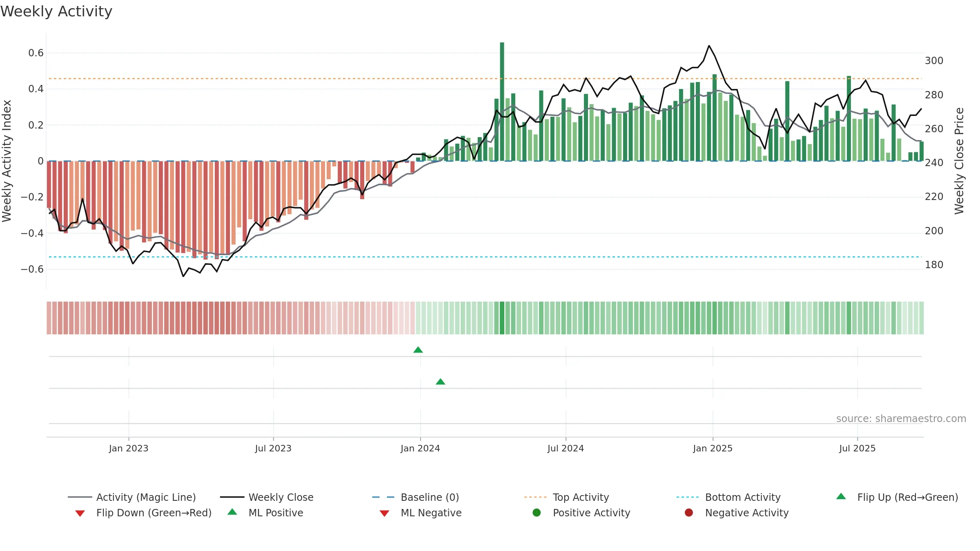Viewport: 980px width, 551px height.
Task: Click the Jan 2025 x-axis label
Action: pos(713,448)
